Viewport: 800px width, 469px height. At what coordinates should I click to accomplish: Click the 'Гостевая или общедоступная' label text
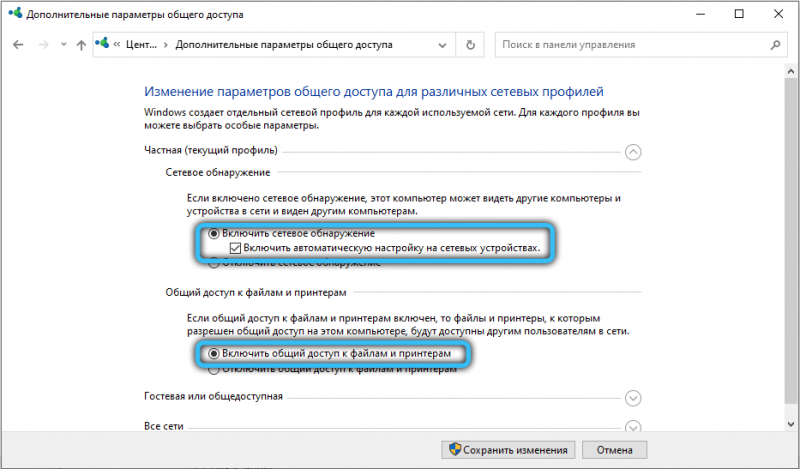[x=213, y=397]
